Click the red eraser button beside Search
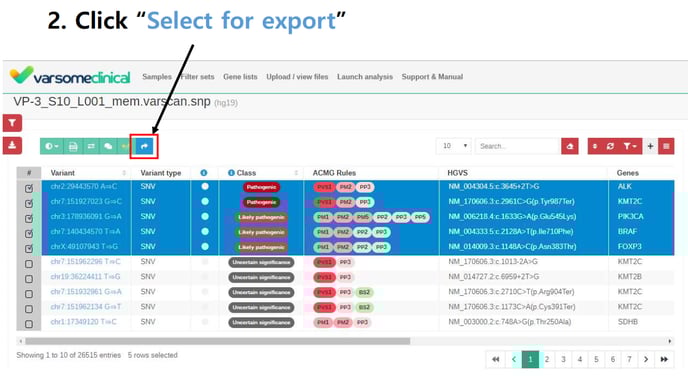Viewport: 688px width, 380px height. click(570, 146)
